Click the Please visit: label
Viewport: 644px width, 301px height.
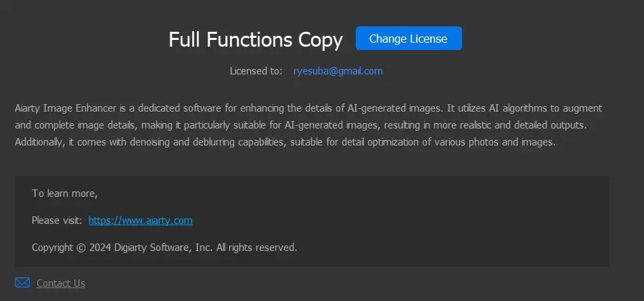57,221
